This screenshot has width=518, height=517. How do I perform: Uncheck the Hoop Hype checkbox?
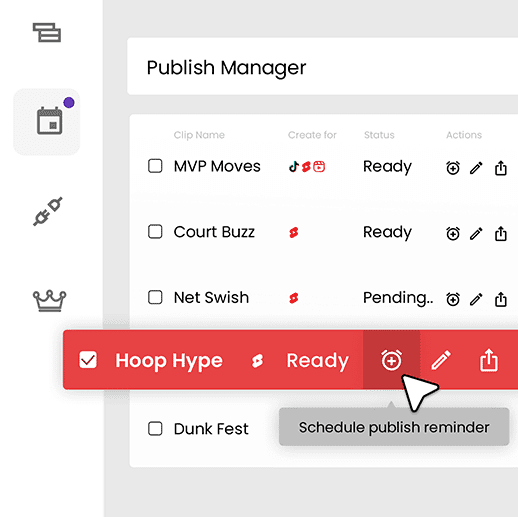(x=88, y=360)
